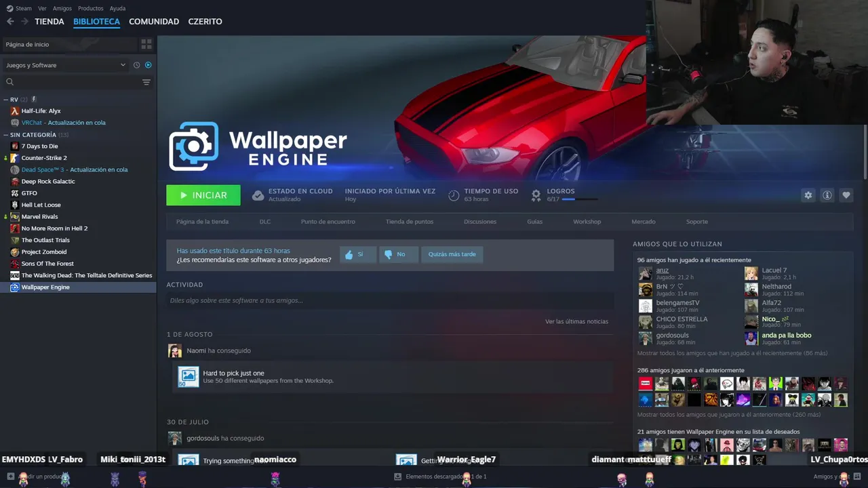Click the achievements progress bar
Viewport: 868px width, 488px height.
tap(580, 199)
